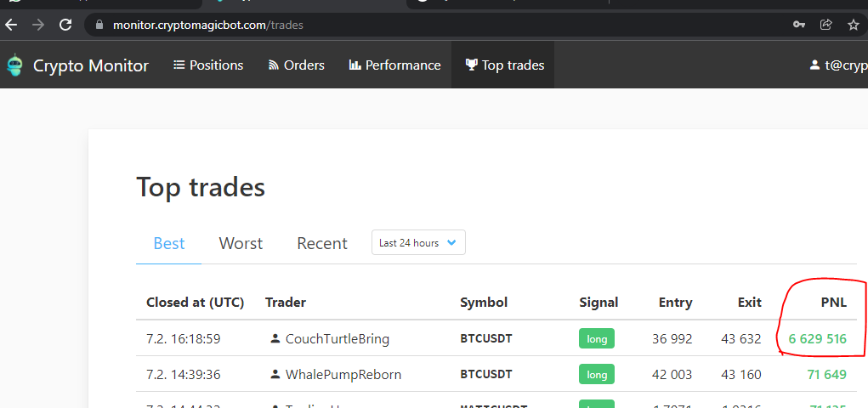
Task: Click the account user icon in navbar
Action: 814,65
